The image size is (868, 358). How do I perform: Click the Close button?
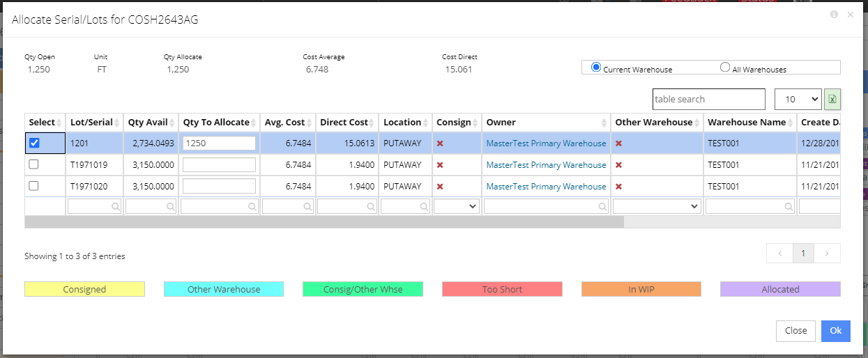(795, 331)
